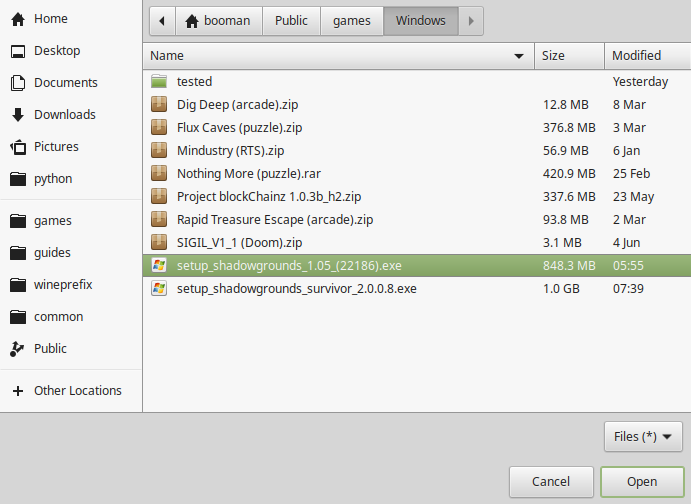Viewport: 691px width, 504px height.
Task: Click the Desktop icon in sidebar
Action: tap(18, 52)
